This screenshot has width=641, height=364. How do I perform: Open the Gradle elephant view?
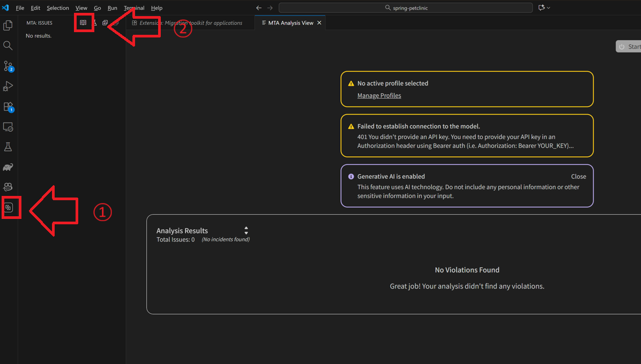[8, 167]
